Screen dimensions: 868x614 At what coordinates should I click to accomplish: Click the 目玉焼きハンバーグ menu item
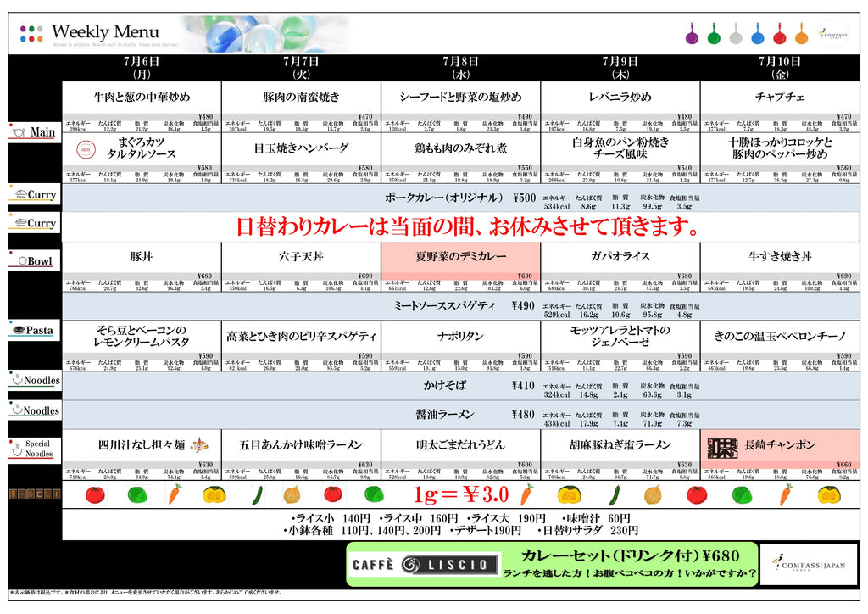point(301,148)
